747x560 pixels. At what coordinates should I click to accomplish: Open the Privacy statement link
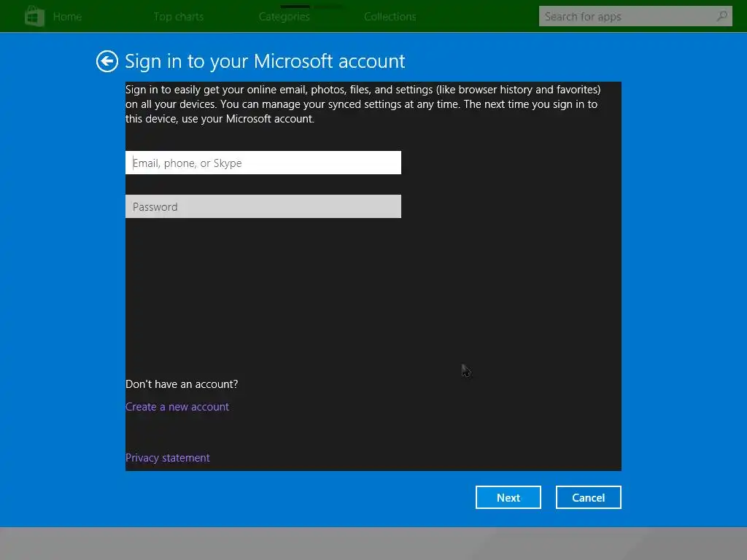tap(167, 458)
